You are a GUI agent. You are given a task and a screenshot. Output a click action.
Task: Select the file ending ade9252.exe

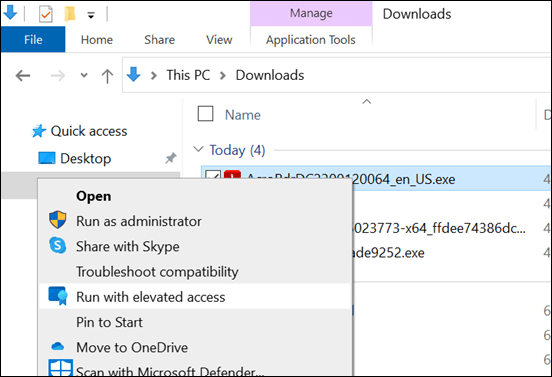(388, 253)
